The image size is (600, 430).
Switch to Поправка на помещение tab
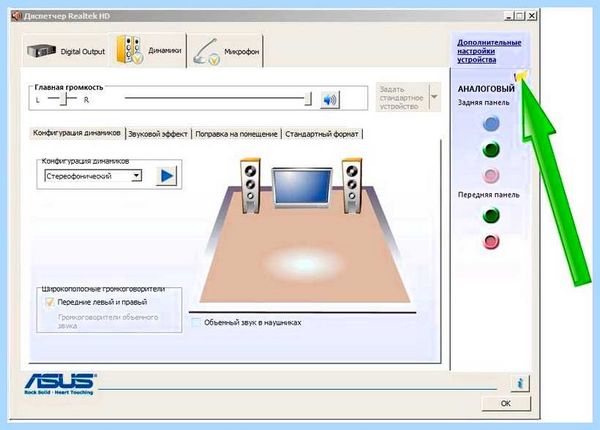coord(236,134)
